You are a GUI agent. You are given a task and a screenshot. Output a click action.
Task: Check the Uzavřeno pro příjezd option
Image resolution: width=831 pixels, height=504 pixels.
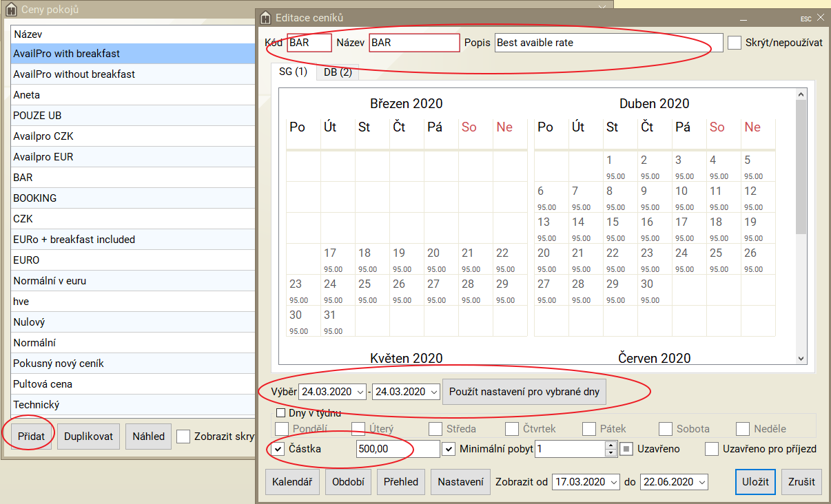712,449
